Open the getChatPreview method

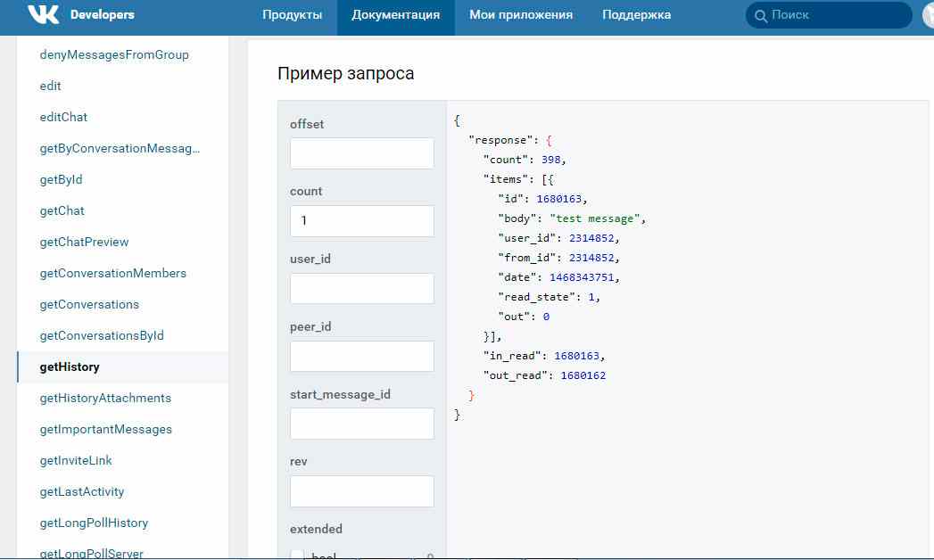tap(84, 242)
